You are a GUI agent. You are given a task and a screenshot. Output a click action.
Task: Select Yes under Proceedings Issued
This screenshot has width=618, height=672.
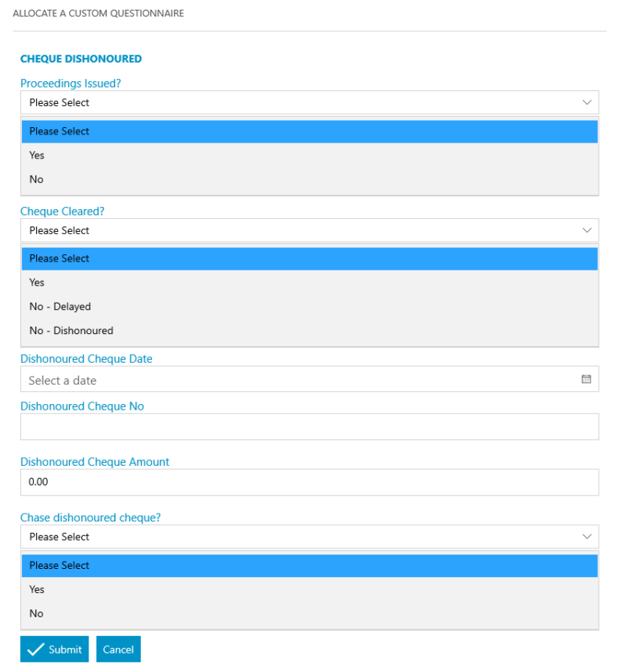[37, 155]
